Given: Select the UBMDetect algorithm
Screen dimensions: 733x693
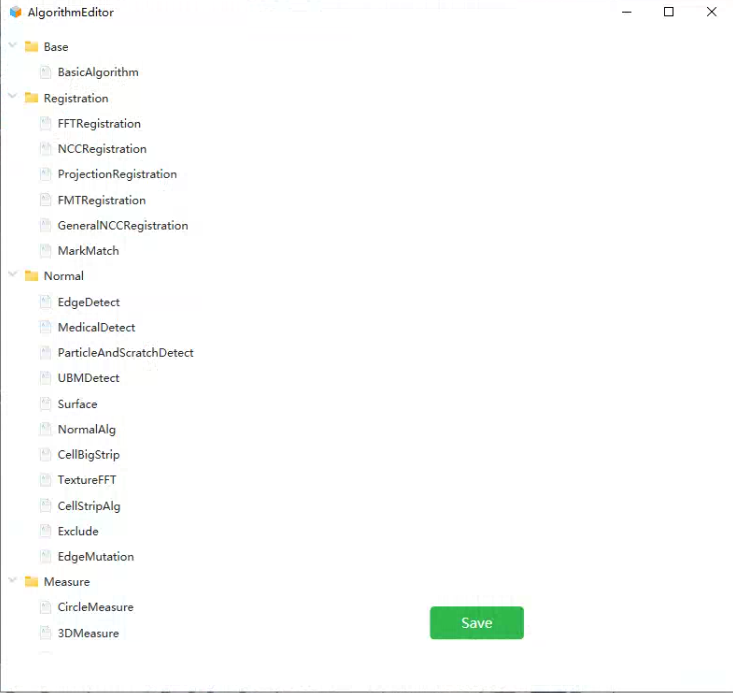Looking at the screenshot, I should pyautogui.click(x=88, y=378).
